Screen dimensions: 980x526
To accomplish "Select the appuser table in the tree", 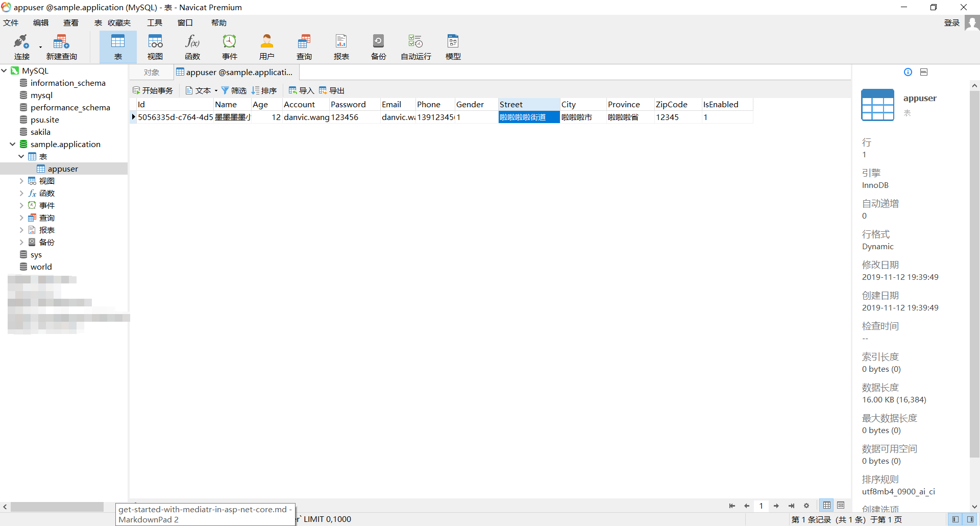I will pos(63,169).
